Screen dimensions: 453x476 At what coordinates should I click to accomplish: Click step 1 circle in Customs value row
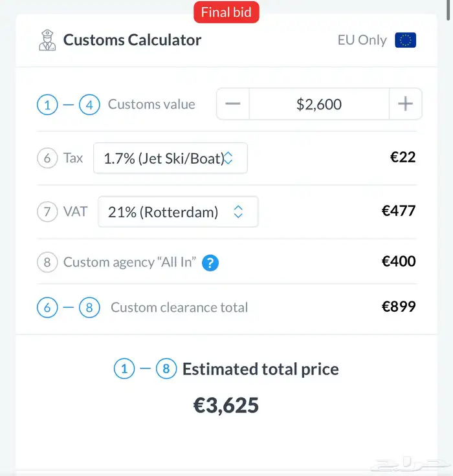[47, 105]
